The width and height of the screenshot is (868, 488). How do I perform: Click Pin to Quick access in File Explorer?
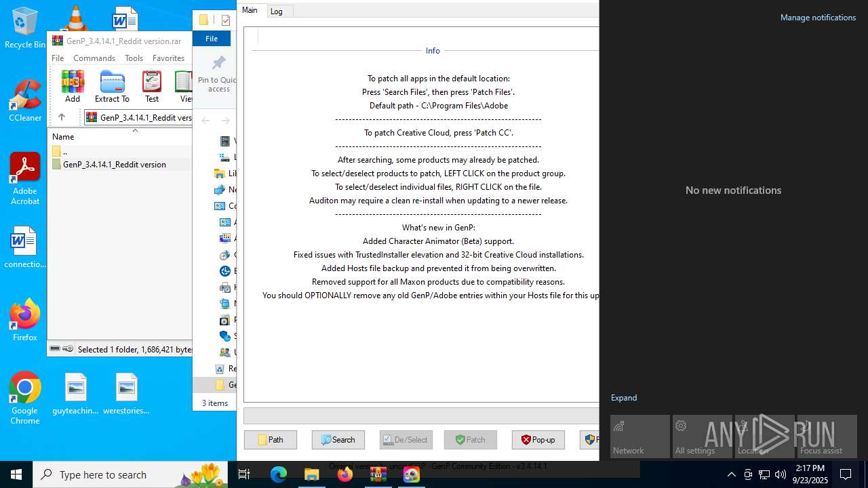(216, 75)
